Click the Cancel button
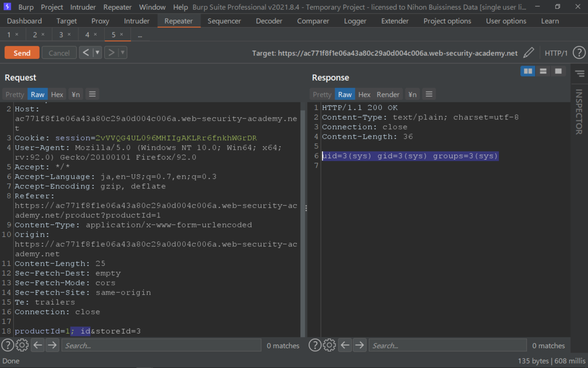This screenshot has height=368, width=588. [x=59, y=53]
